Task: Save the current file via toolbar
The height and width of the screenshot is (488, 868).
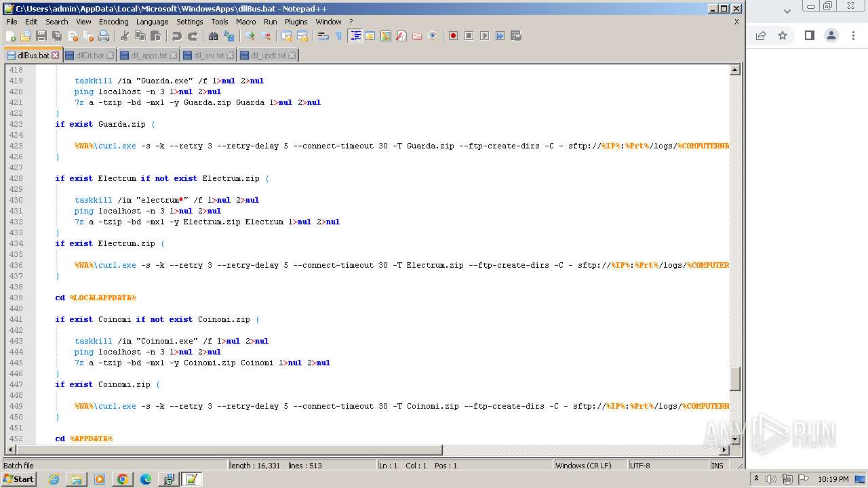Action: pyautogui.click(x=41, y=36)
